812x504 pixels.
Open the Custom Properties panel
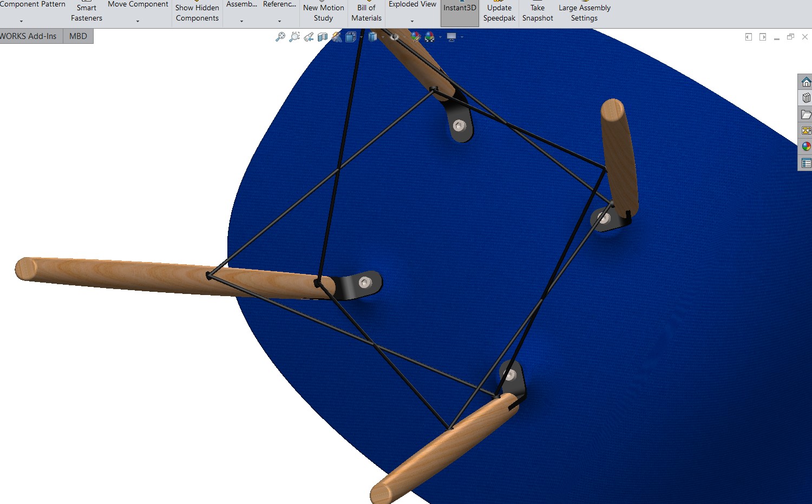(806, 163)
